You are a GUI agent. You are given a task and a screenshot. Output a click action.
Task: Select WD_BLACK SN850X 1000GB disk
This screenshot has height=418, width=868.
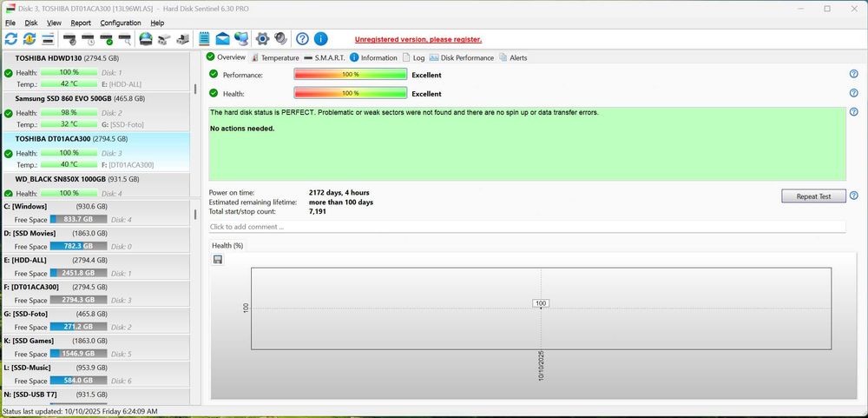tap(96, 185)
